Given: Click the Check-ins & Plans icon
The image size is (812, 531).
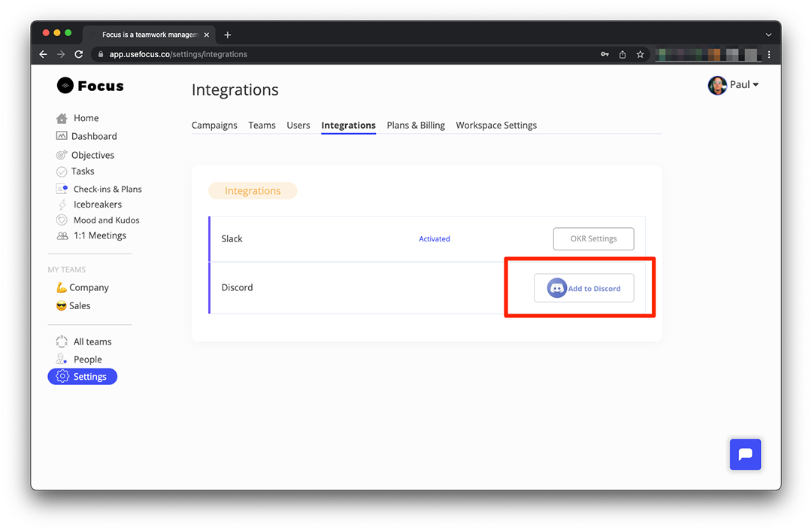Looking at the screenshot, I should point(62,189).
